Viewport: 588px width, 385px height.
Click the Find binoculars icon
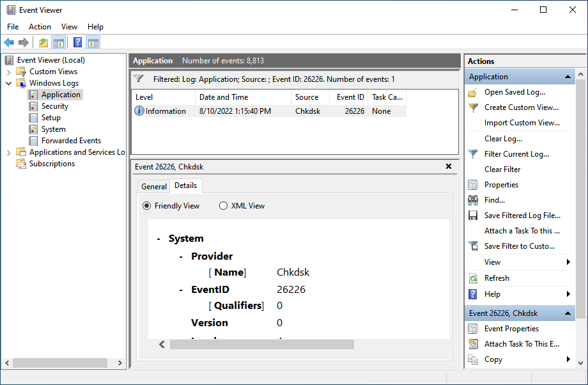473,200
